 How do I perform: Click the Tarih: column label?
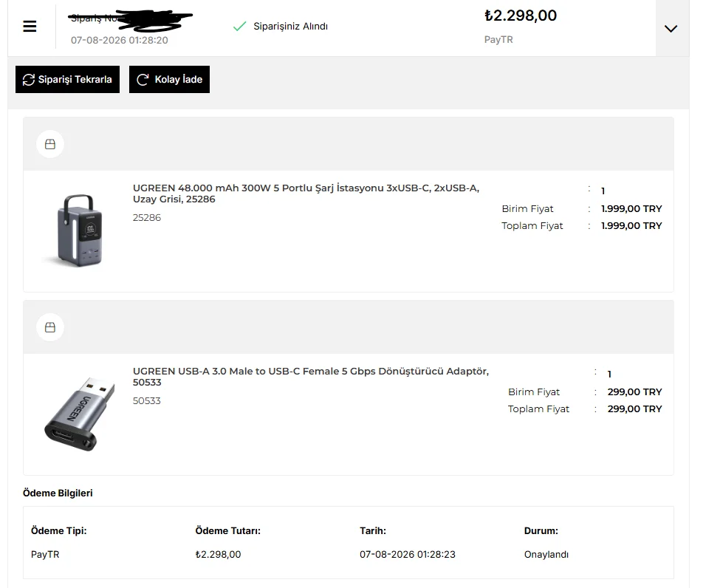tap(373, 530)
